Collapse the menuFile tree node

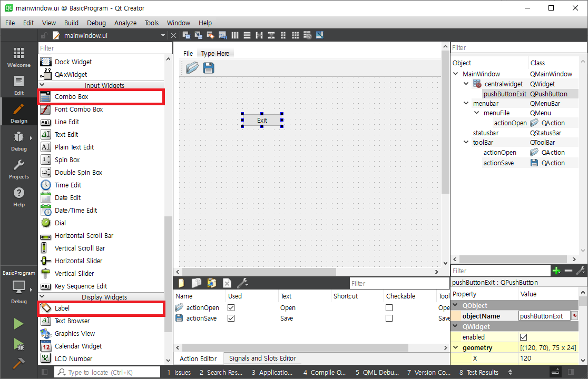[477, 113]
